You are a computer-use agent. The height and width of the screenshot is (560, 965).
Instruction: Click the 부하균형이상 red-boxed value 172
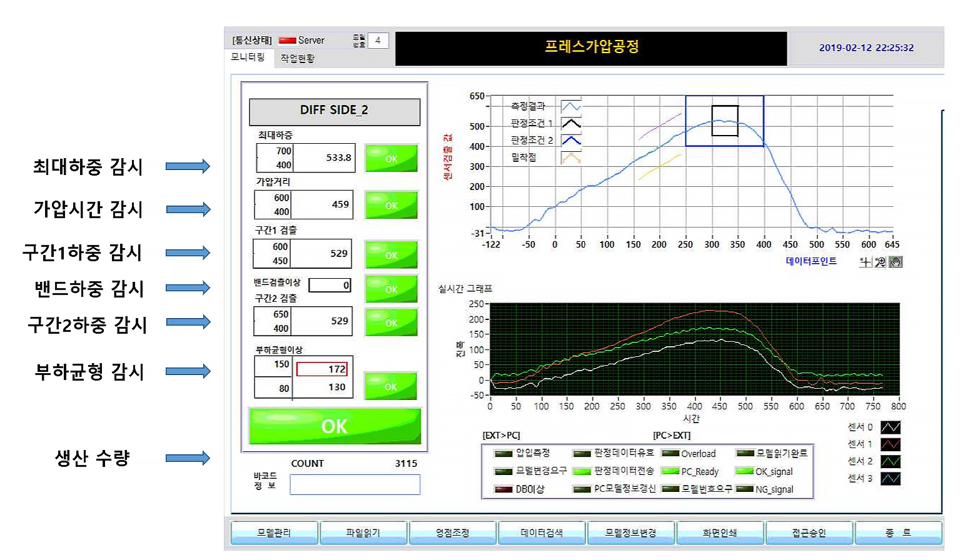(x=321, y=369)
